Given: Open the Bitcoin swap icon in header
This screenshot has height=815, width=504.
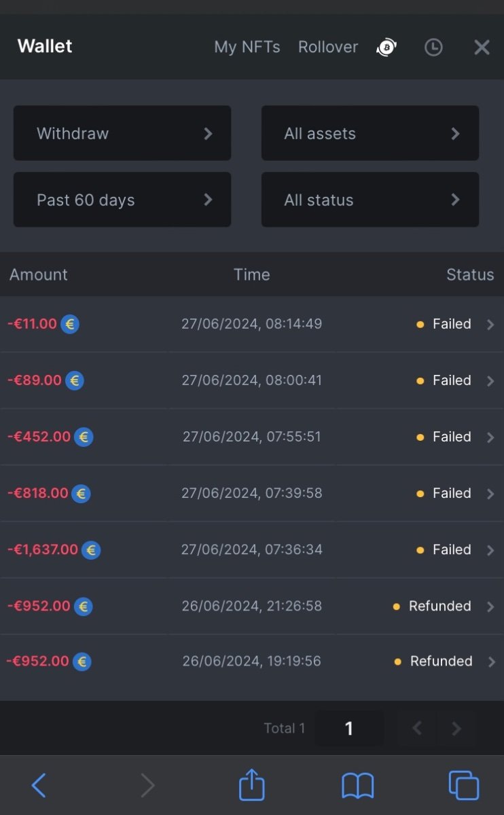Looking at the screenshot, I should 386,47.
